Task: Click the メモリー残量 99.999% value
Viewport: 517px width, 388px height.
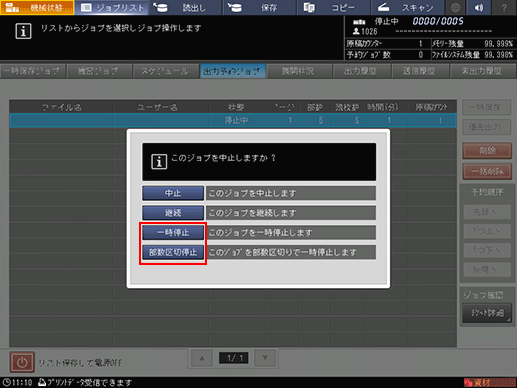Action: click(x=499, y=44)
